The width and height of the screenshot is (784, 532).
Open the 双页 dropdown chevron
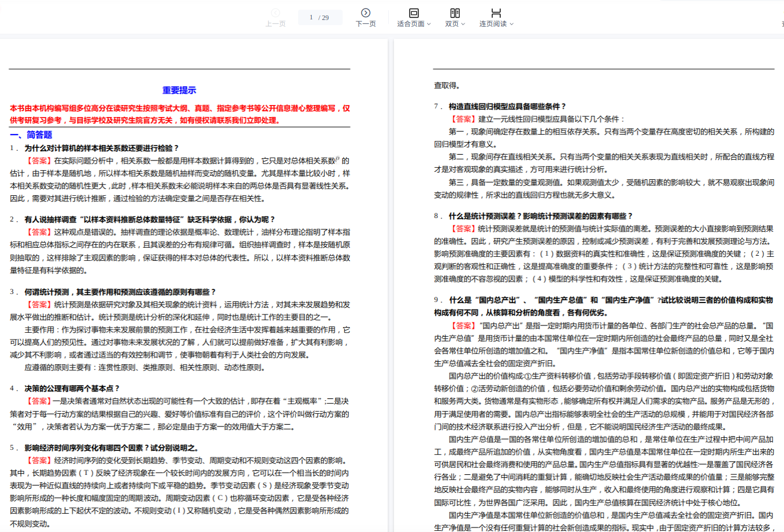coord(463,24)
